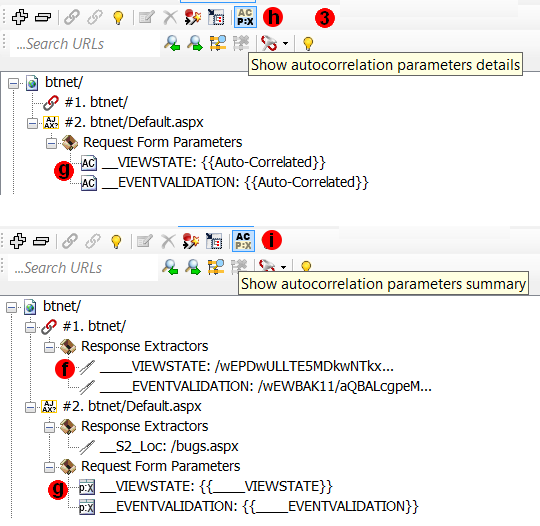540x526 pixels.
Task: Open the filter dropdown arrow in upper search bar
Action: coord(285,43)
